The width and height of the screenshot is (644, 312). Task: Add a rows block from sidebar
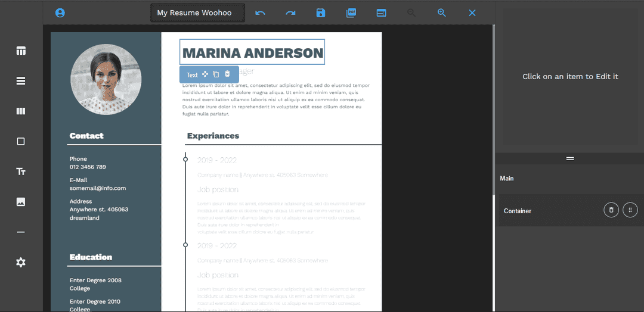(x=21, y=81)
